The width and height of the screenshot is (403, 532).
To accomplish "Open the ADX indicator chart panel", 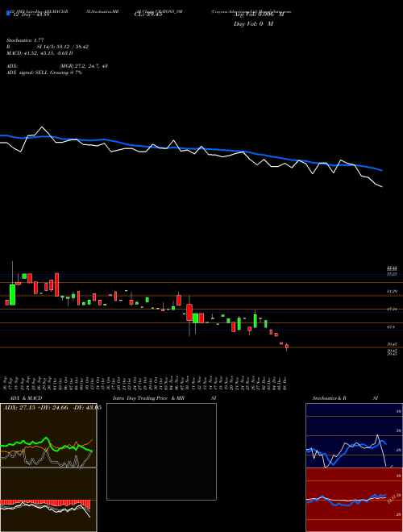I will pos(48,435).
